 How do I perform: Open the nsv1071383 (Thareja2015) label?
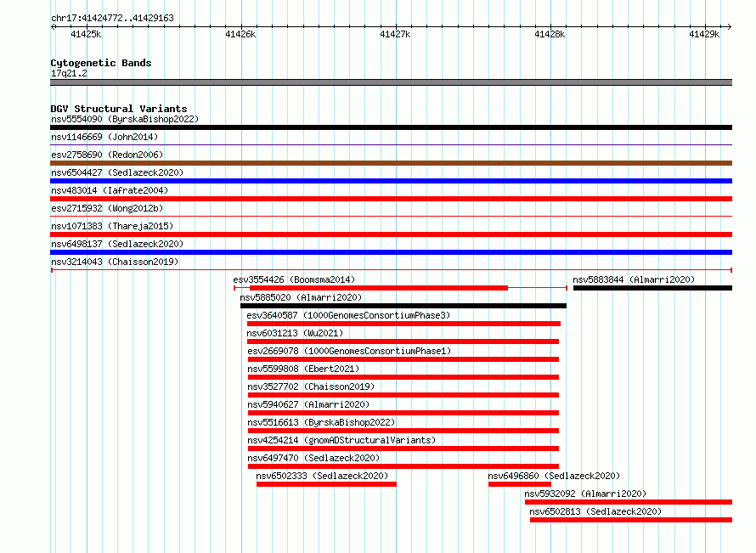pos(112,226)
